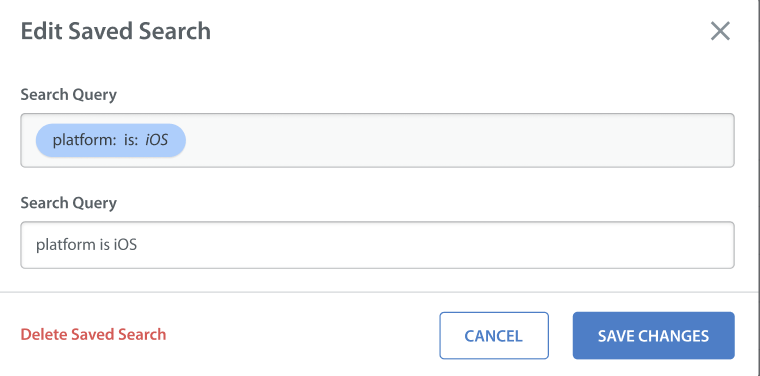
Task: Place cursor right of the blue filter chip
Action: tap(193, 141)
